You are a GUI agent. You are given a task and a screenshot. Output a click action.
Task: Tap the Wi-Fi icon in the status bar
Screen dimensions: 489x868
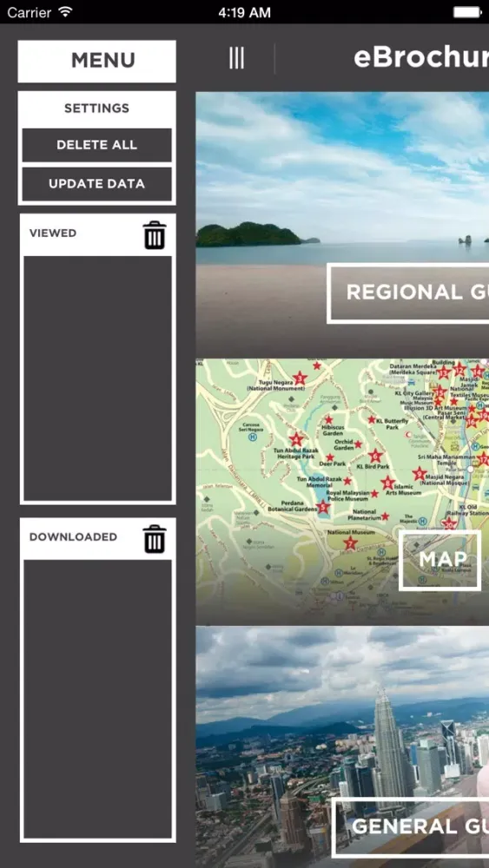[65, 11]
